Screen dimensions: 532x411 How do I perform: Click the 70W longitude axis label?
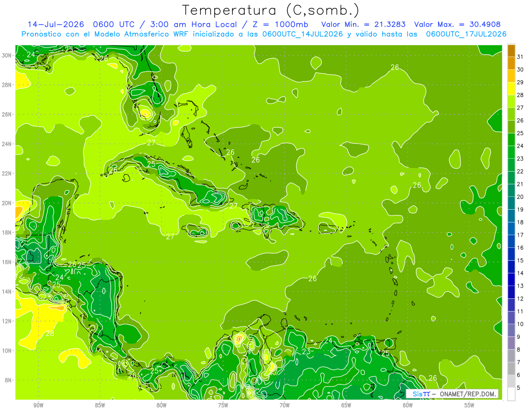[285, 405]
